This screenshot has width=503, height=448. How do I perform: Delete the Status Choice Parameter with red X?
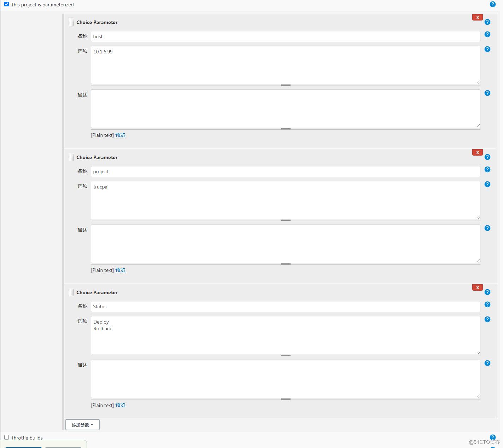tap(477, 287)
